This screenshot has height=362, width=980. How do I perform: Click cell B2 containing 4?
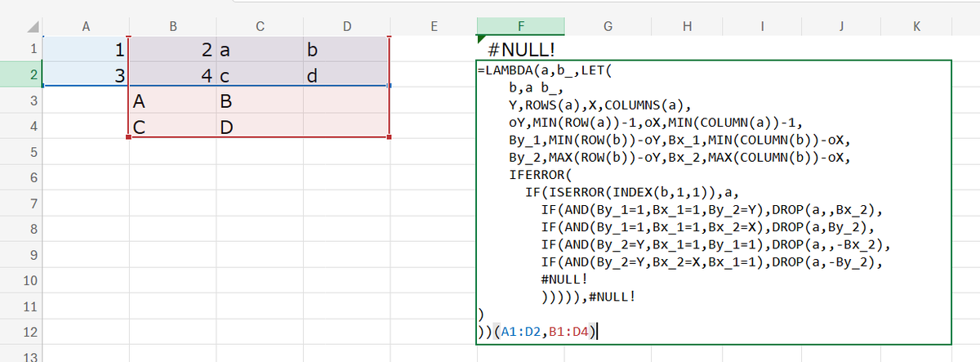point(173,75)
